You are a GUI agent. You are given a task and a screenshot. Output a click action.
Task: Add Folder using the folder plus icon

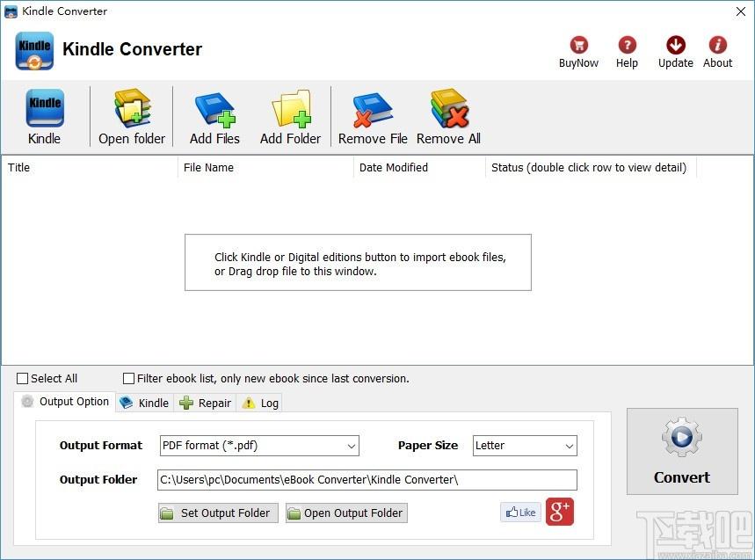tap(290, 117)
